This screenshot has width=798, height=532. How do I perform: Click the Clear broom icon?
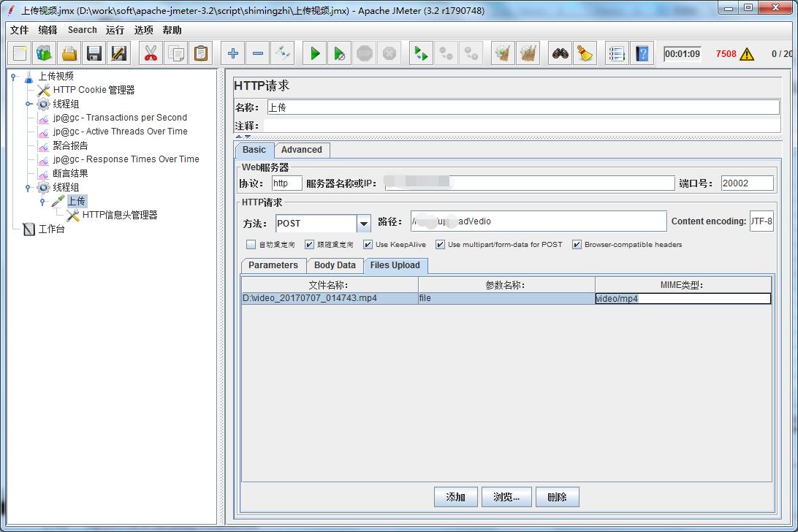pyautogui.click(x=503, y=53)
